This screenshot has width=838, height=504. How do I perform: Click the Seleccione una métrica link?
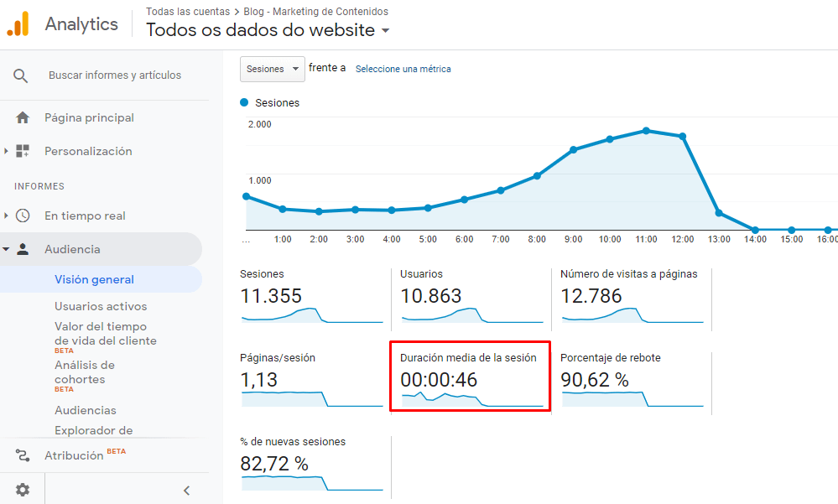(403, 69)
